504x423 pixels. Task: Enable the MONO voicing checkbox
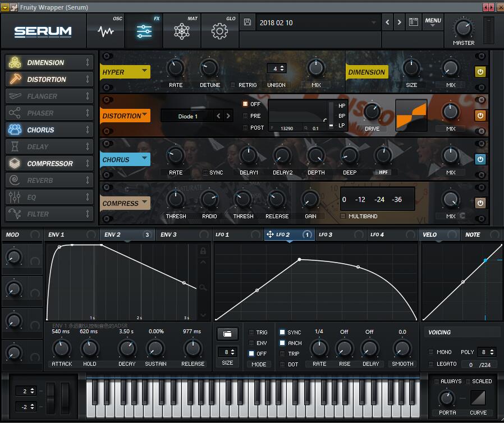tap(431, 352)
